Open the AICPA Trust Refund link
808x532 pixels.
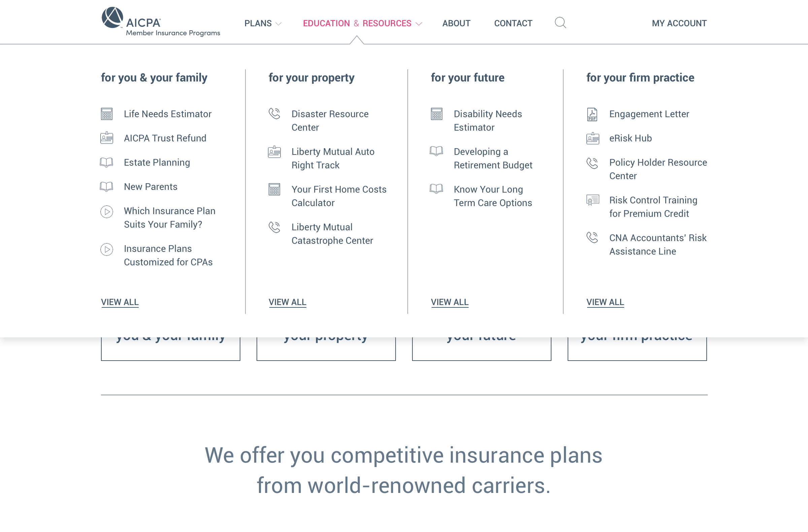pos(165,138)
